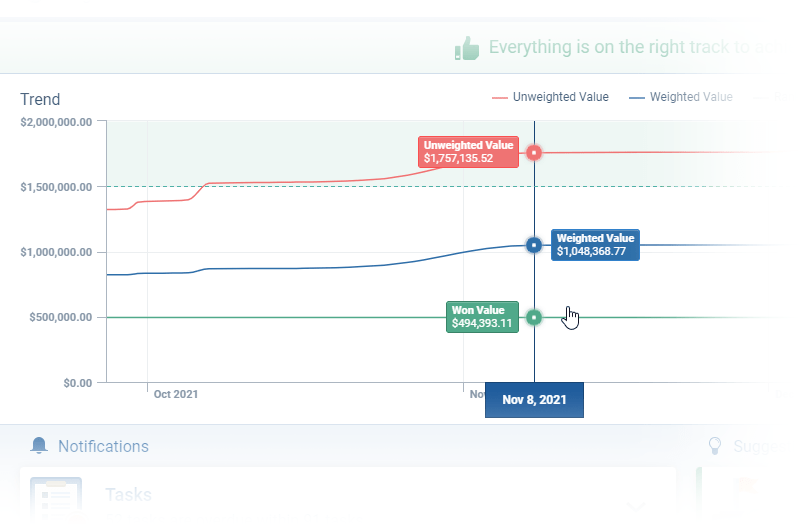
Task: Click the red Unweighted Value data point
Action: pos(534,153)
